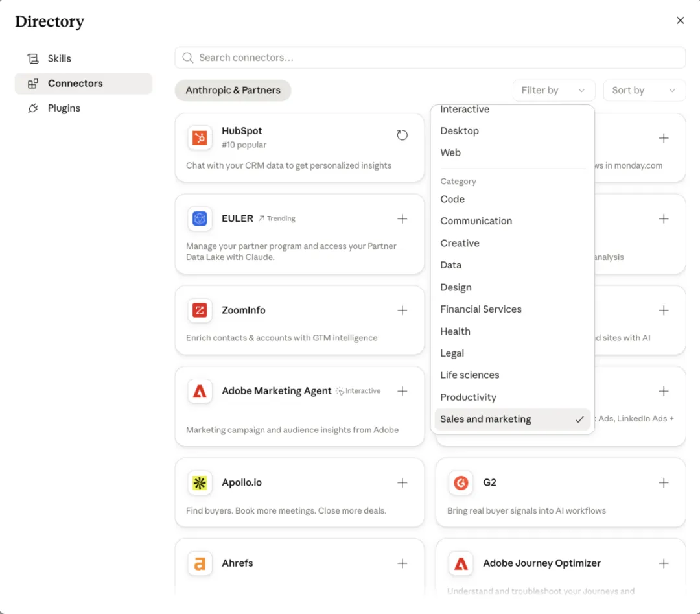Image resolution: width=700 pixels, height=614 pixels.
Task: Open the Adobe Journey Optimizer title
Action: [542, 563]
